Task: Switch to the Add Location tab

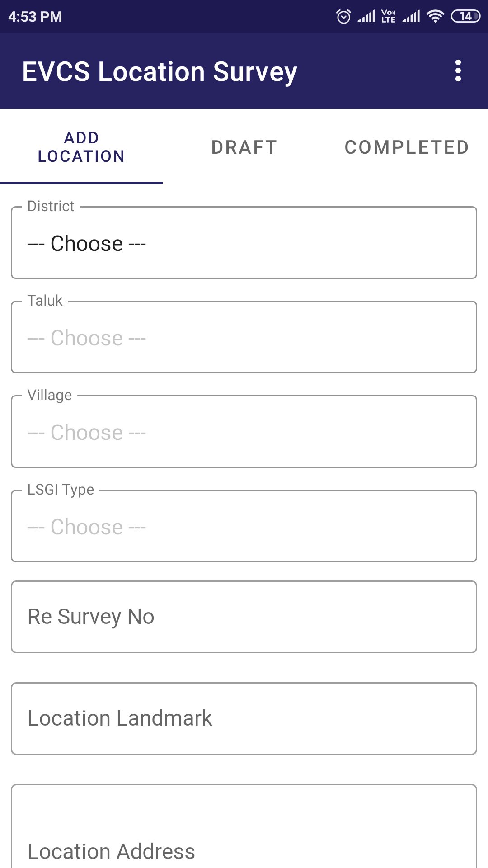Action: pyautogui.click(x=81, y=147)
